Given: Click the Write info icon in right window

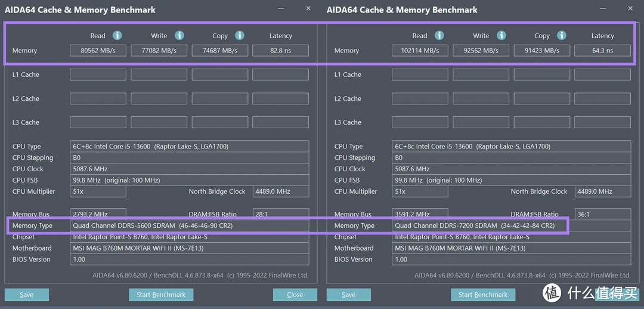Looking at the screenshot, I should [x=501, y=35].
